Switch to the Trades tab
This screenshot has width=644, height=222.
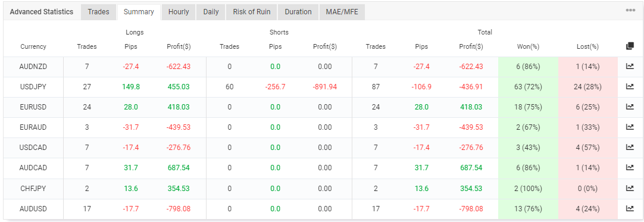tap(99, 12)
